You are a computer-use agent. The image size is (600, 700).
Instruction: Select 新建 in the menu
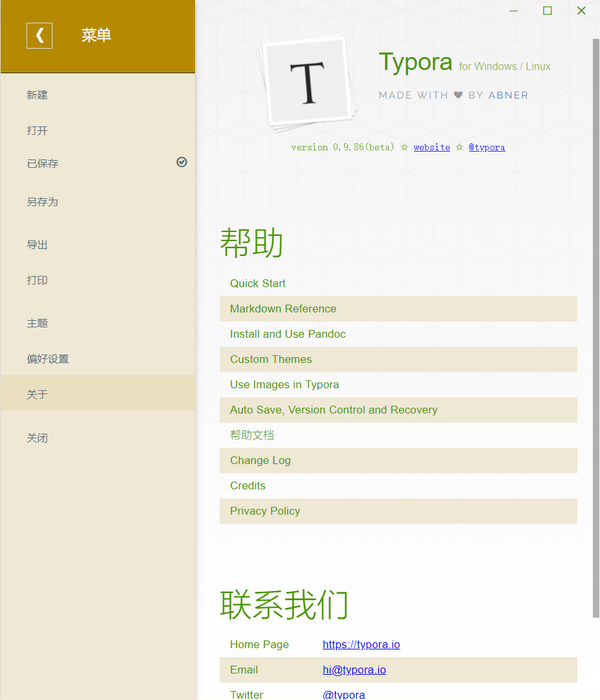point(98,95)
